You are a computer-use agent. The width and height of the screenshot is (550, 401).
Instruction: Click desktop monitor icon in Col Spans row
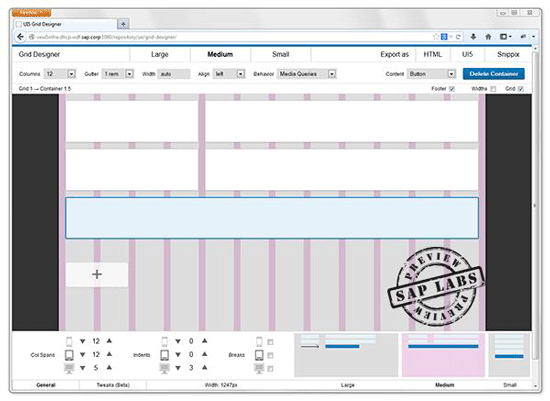coord(69,368)
